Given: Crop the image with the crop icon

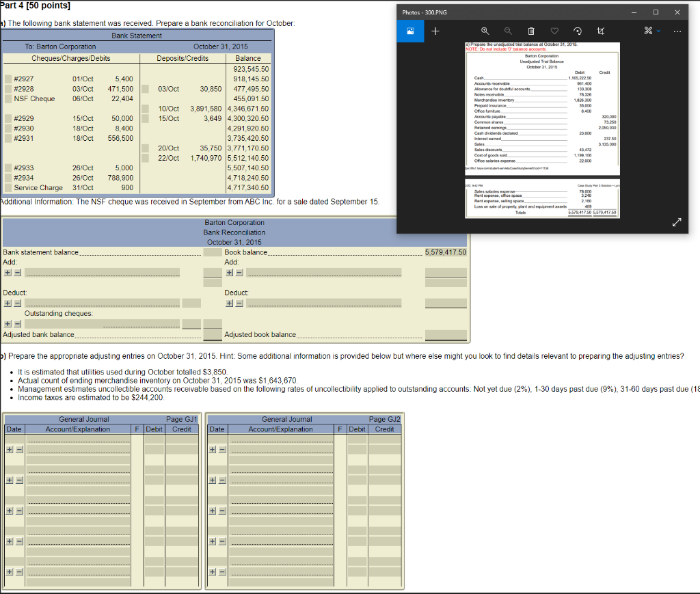Looking at the screenshot, I should (600, 31).
